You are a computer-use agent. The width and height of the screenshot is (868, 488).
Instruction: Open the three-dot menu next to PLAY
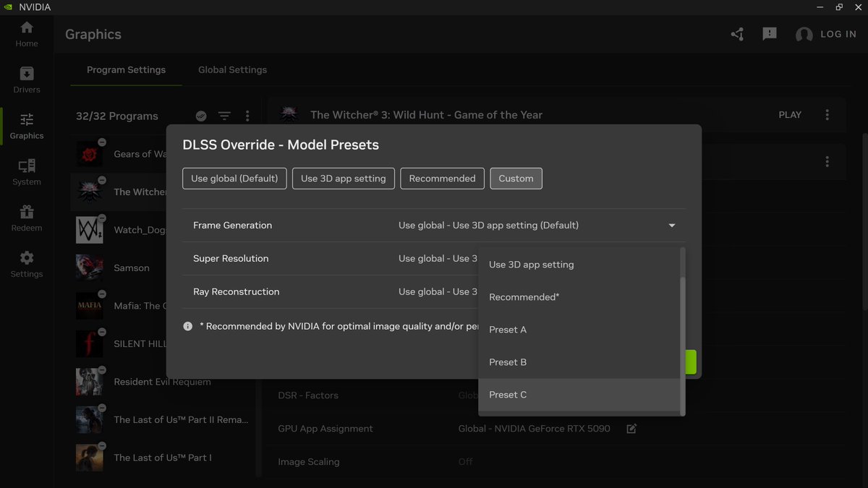(827, 115)
